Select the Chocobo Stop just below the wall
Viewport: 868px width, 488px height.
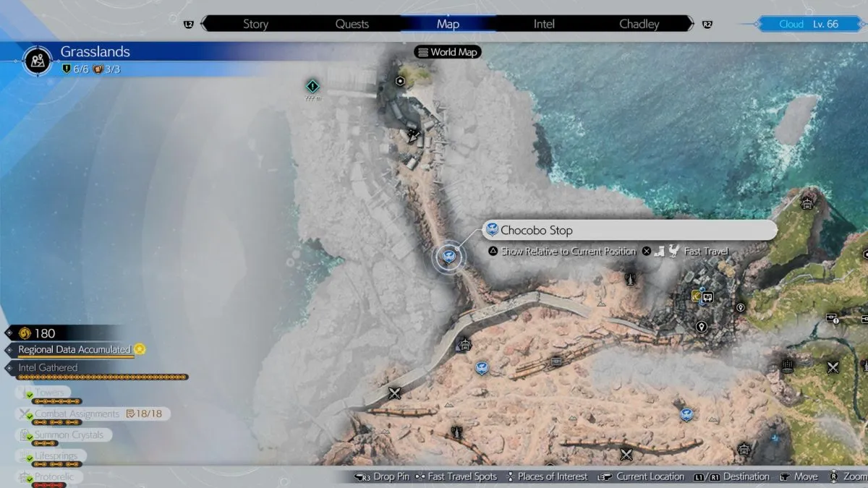pyautogui.click(x=481, y=369)
